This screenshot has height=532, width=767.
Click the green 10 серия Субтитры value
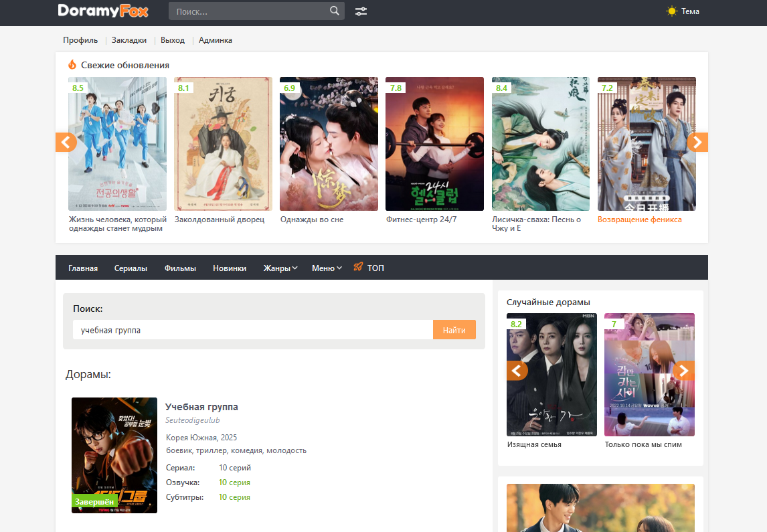click(x=234, y=497)
